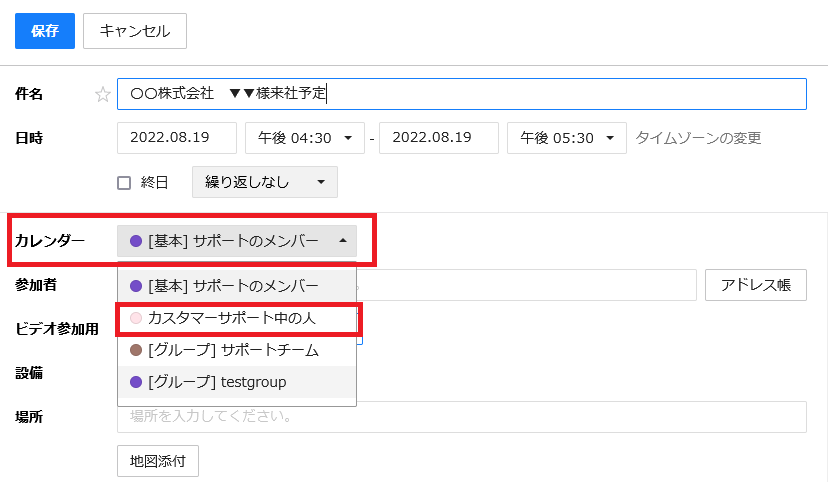
Task: Open the アドレス帳 address book
Action: [x=756, y=285]
